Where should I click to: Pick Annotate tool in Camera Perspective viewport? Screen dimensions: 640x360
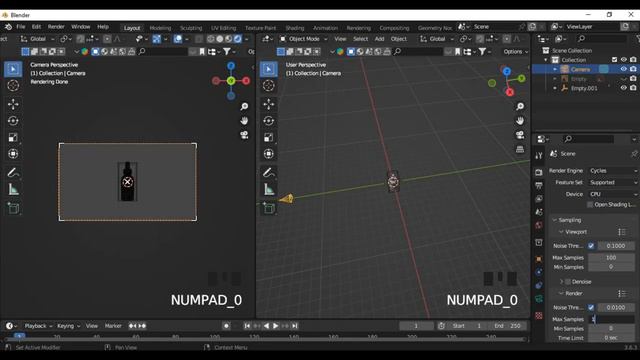click(13, 173)
